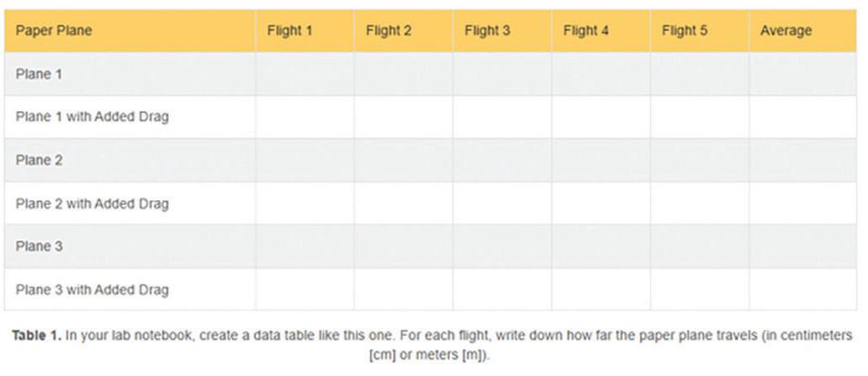Click the Flight 3 column header

pyautogui.click(x=487, y=31)
